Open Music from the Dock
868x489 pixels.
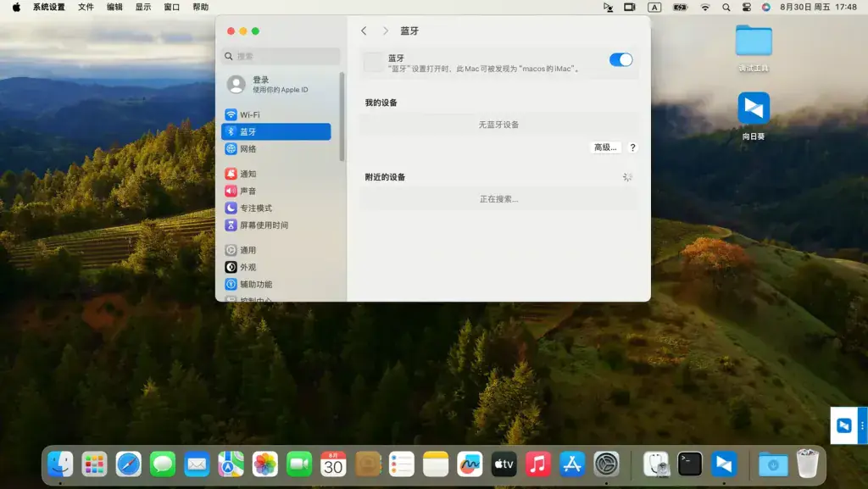click(538, 464)
